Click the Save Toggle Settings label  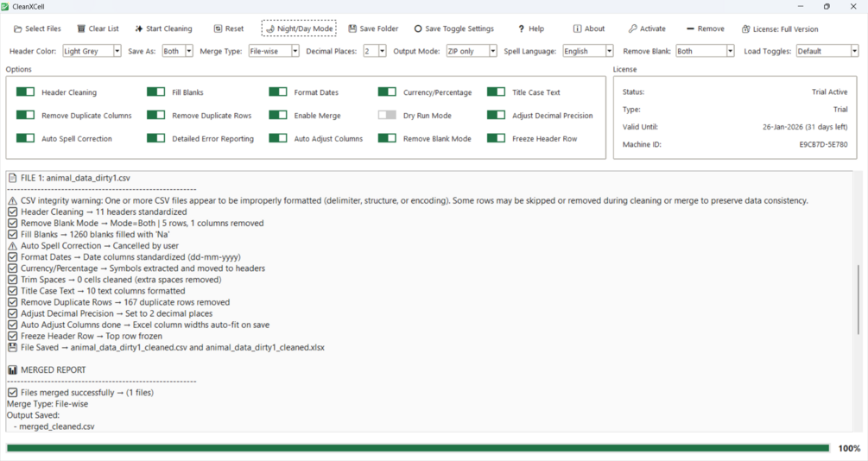tap(459, 28)
